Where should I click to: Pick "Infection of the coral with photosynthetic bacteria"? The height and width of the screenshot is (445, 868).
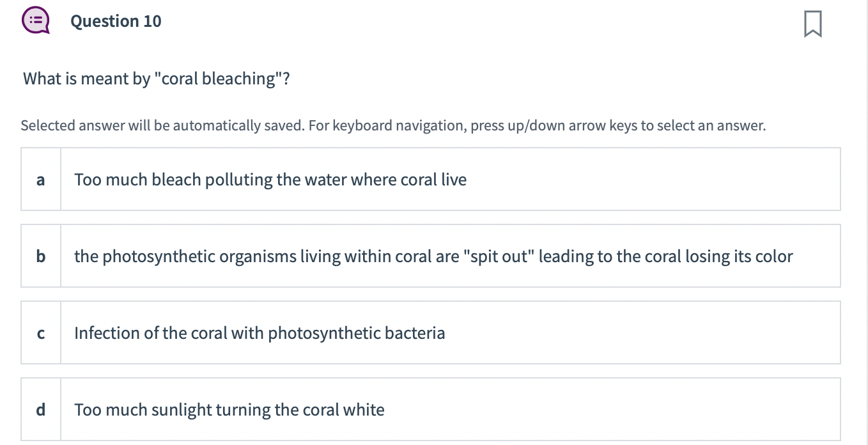[x=260, y=333]
